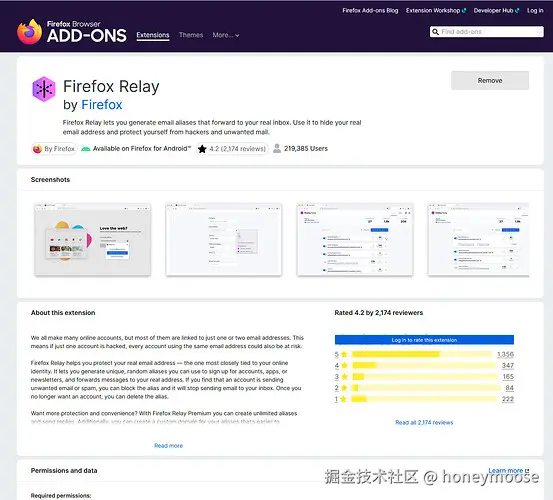Click the 3 star icon in ratings
553x500 pixels.
pyautogui.click(x=345, y=377)
